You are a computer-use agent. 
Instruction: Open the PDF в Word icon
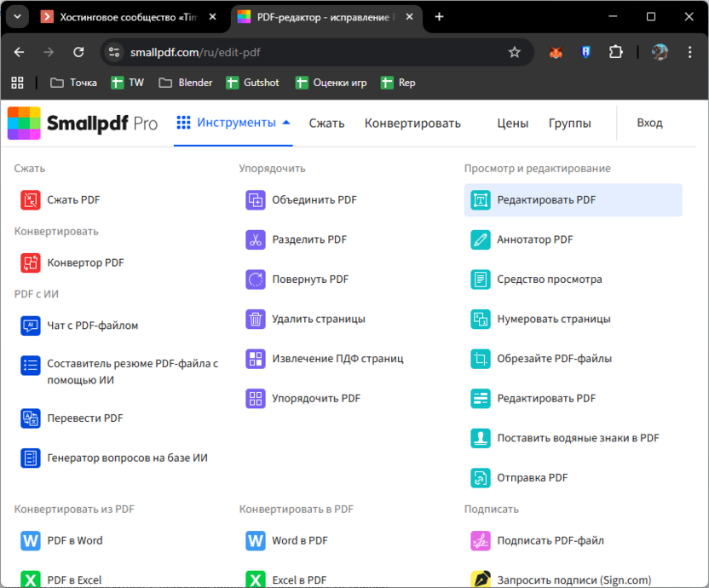coord(31,541)
